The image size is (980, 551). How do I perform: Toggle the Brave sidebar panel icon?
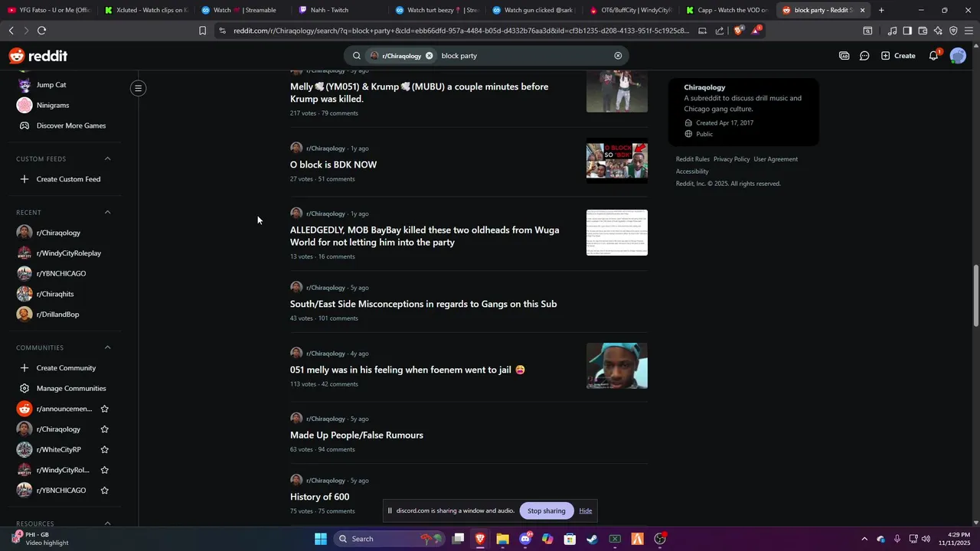[907, 31]
